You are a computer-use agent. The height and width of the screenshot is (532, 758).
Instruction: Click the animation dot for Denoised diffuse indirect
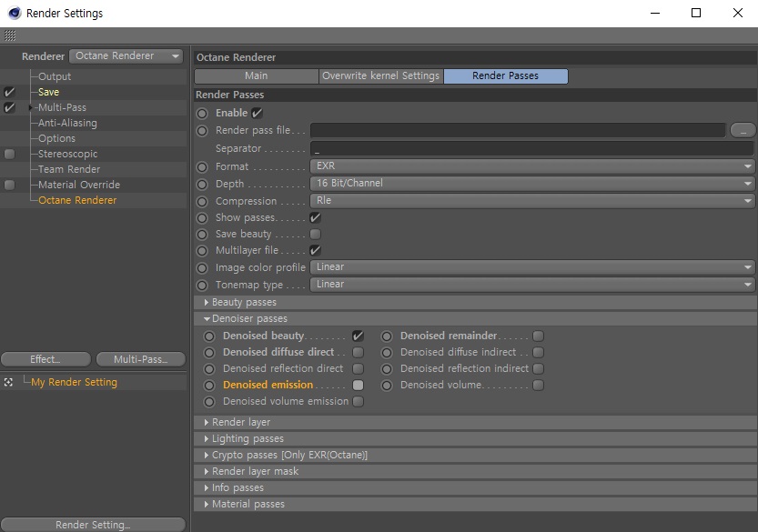coord(387,353)
